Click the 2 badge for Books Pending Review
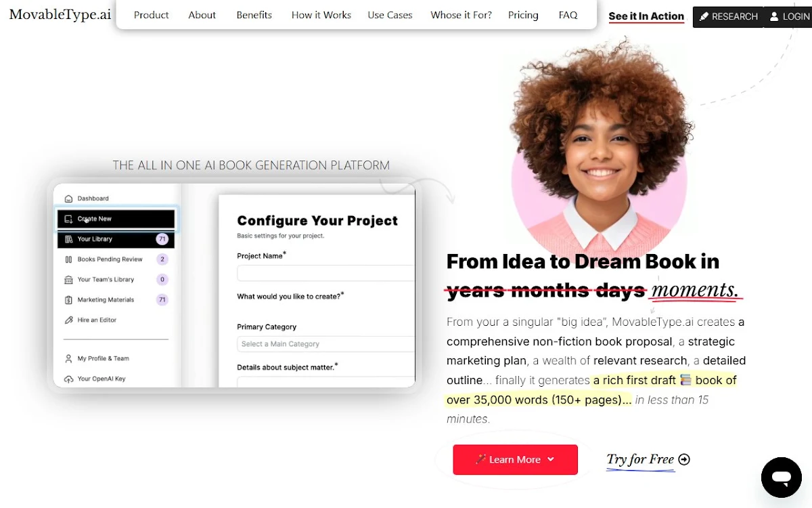This screenshot has width=812, height=508. coord(162,259)
